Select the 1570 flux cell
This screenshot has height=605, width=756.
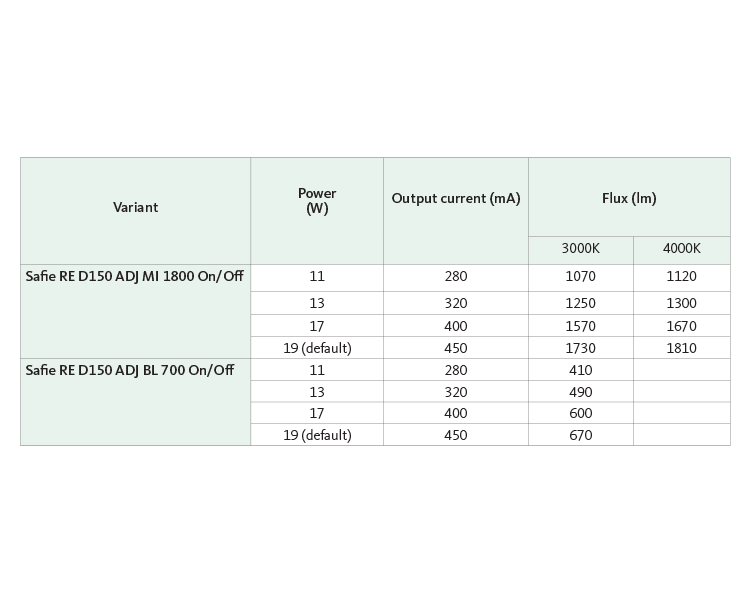pos(580,326)
